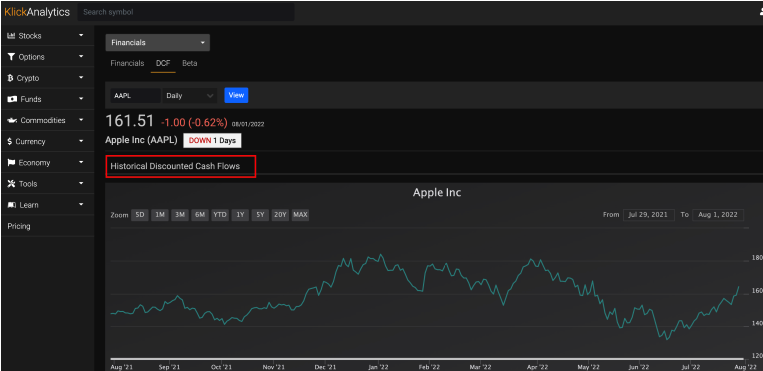Screen dimensions: 763x371
Task: Click the chart range navigator bar
Action: pyautogui.click(x=428, y=359)
